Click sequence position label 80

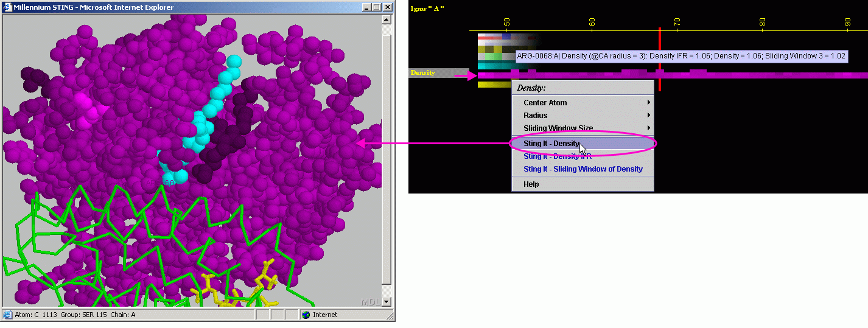click(763, 21)
